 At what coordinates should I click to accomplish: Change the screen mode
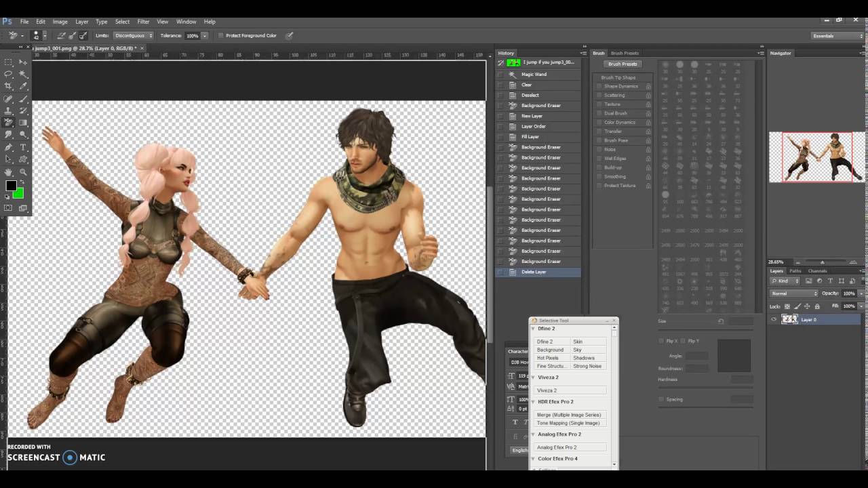pos(23,208)
